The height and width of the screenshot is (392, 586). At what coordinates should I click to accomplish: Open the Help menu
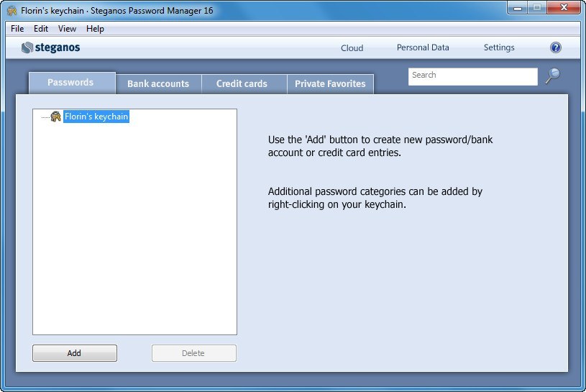[95, 29]
